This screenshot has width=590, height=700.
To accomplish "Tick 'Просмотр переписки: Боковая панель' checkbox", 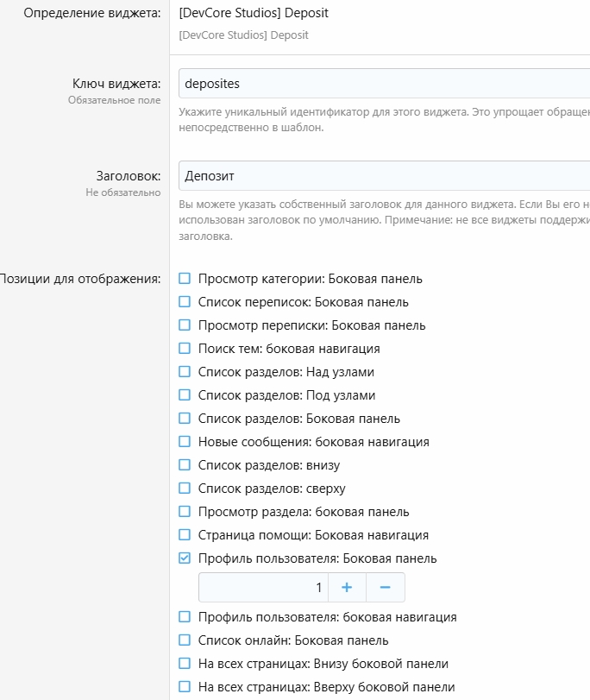I will (x=185, y=325).
